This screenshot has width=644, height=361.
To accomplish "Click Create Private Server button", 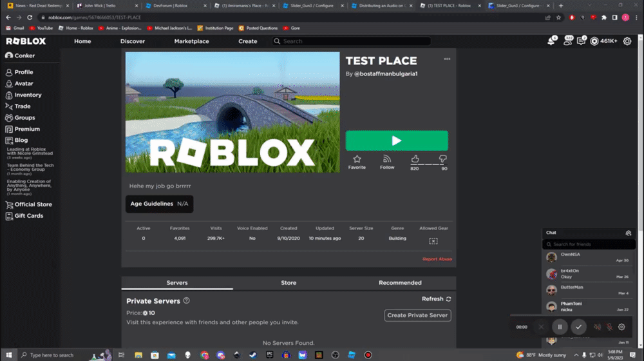I will click(x=418, y=315).
